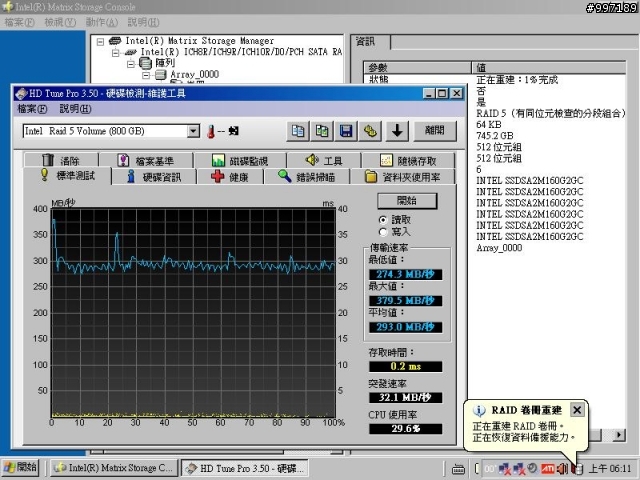This screenshot has height=480, width=640.
Task: Collapse the 陣列 tree node
Action: [x=131, y=64]
